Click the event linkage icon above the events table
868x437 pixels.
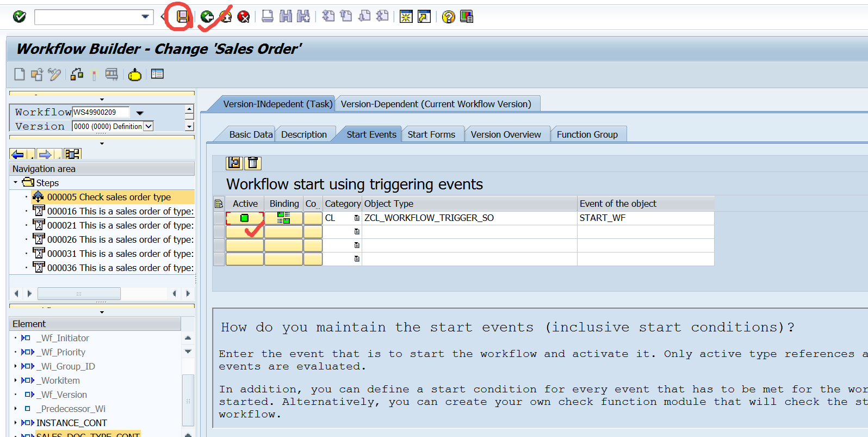234,163
